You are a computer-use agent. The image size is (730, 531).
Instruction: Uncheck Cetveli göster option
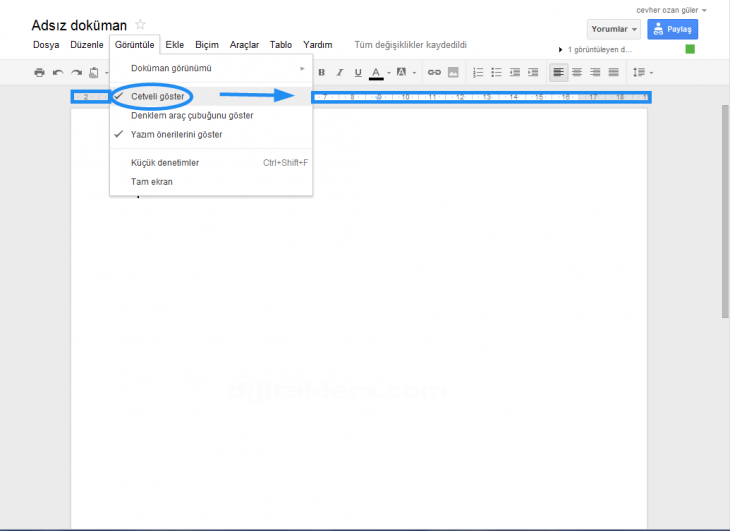click(x=211, y=96)
